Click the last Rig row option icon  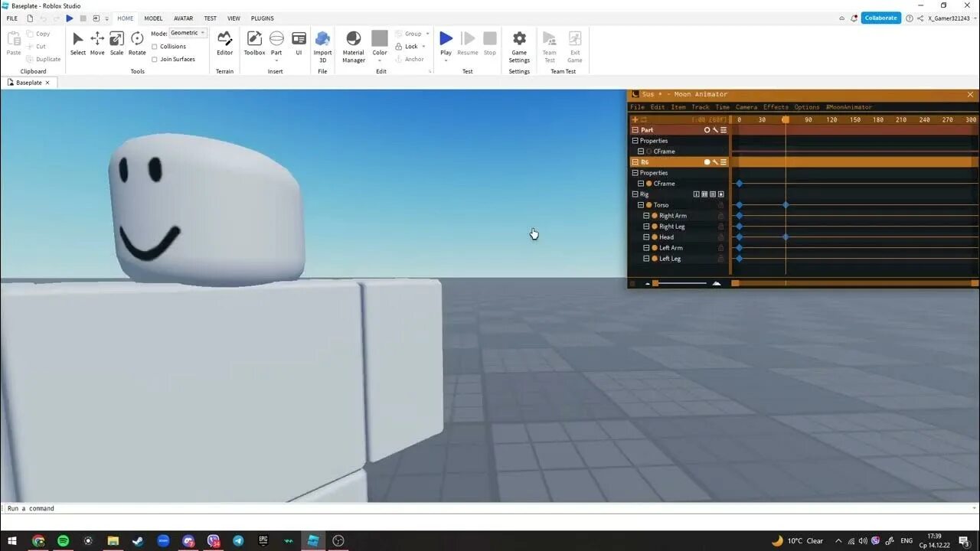721,194
